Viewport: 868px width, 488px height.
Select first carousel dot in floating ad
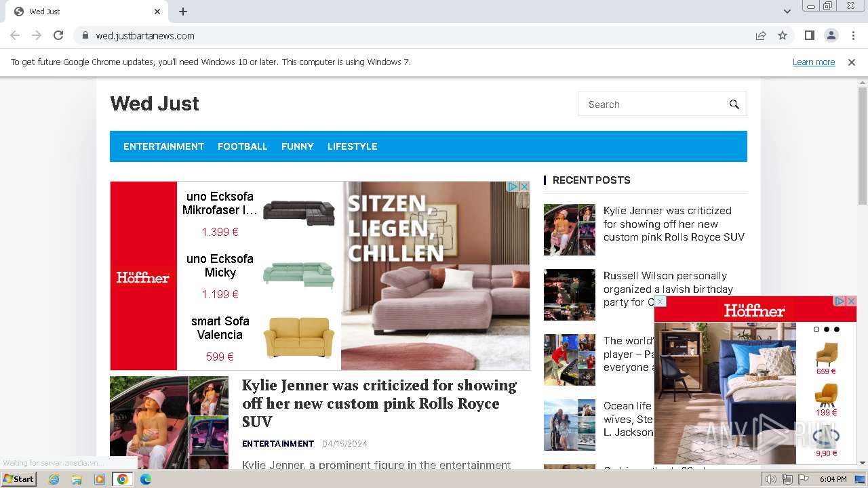[816, 329]
